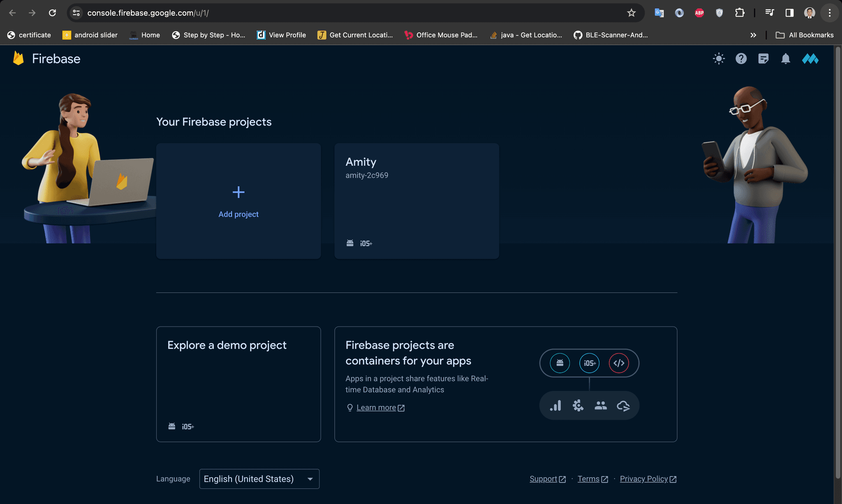Open the Get Current Locati... bookmark

(x=355, y=35)
